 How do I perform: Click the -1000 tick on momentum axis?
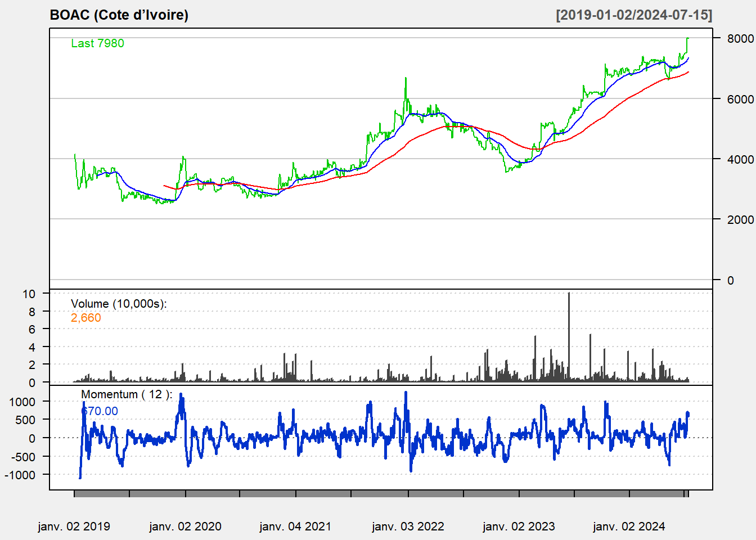click(x=20, y=475)
